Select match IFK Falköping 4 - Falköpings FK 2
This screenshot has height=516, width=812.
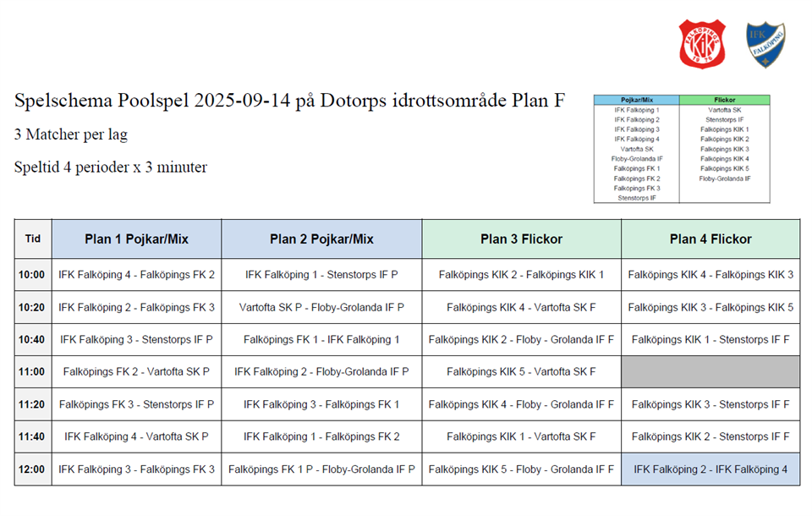point(136,275)
